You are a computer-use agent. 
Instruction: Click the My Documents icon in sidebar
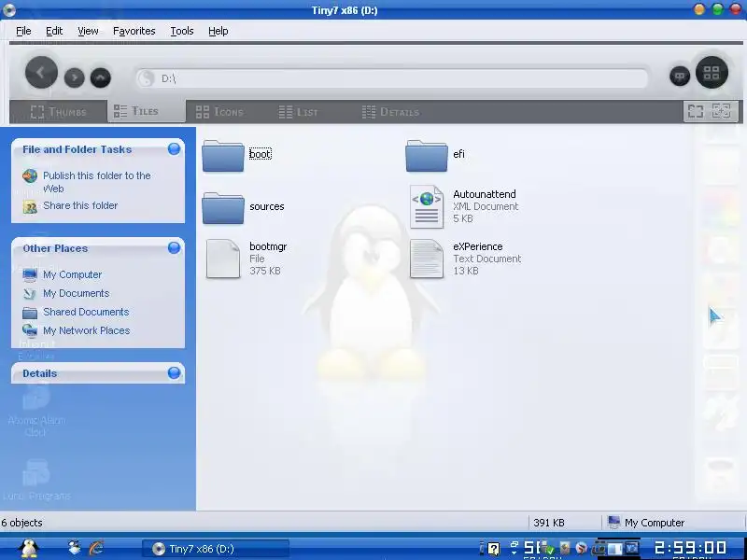(30, 293)
